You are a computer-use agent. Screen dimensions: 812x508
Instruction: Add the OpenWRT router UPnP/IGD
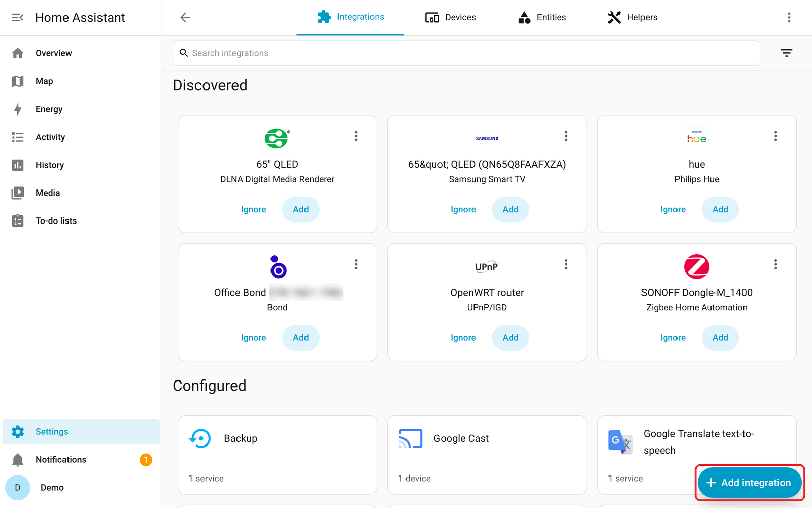pos(511,338)
